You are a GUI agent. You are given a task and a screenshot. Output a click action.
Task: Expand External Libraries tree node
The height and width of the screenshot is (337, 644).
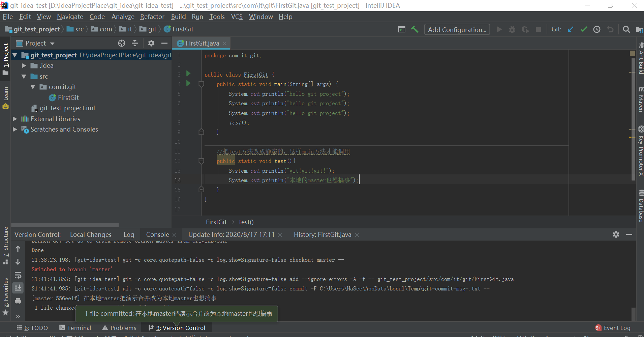pos(15,119)
